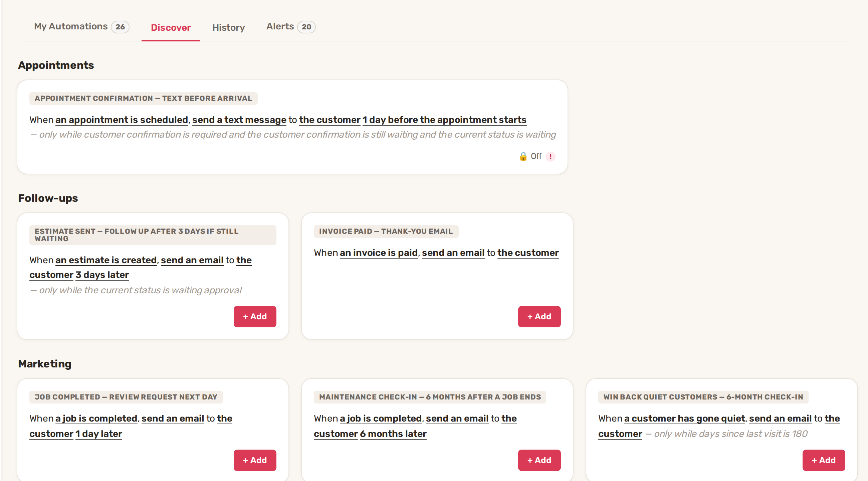Open the Alerts tab
Viewport: 868px width, 481px height.
290,27
